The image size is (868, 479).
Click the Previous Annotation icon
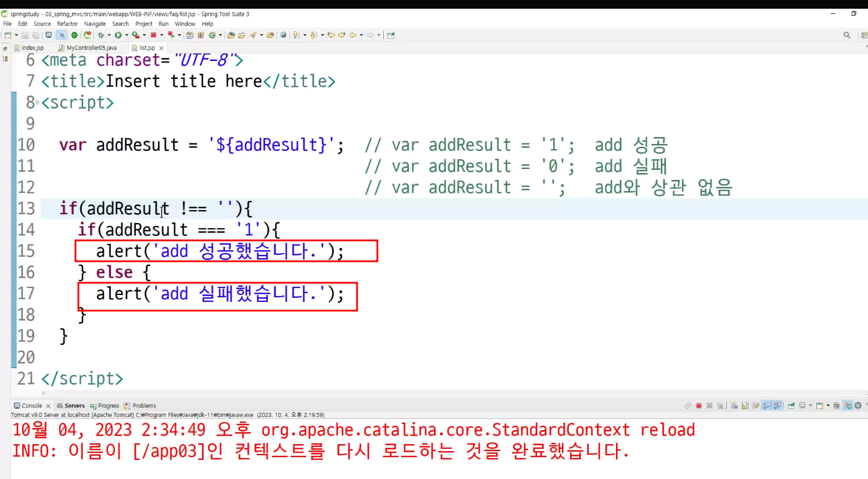(314, 35)
